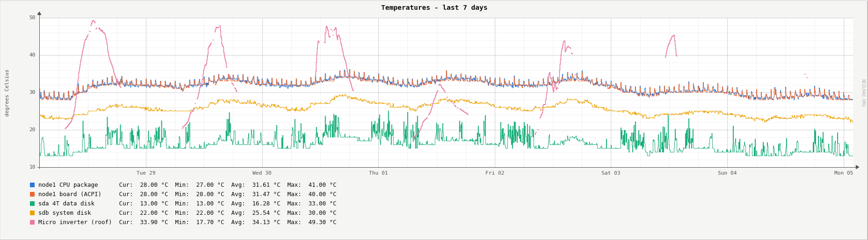Viewport: 868px width, 240px height.
Task: Click the y-axis value 40
Action: coord(32,55)
